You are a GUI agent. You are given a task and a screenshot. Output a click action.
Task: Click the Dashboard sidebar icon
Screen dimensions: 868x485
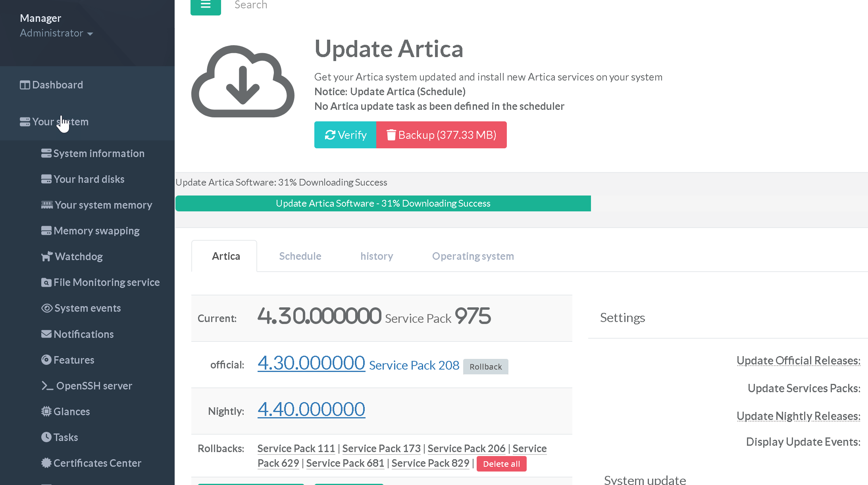pyautogui.click(x=25, y=85)
